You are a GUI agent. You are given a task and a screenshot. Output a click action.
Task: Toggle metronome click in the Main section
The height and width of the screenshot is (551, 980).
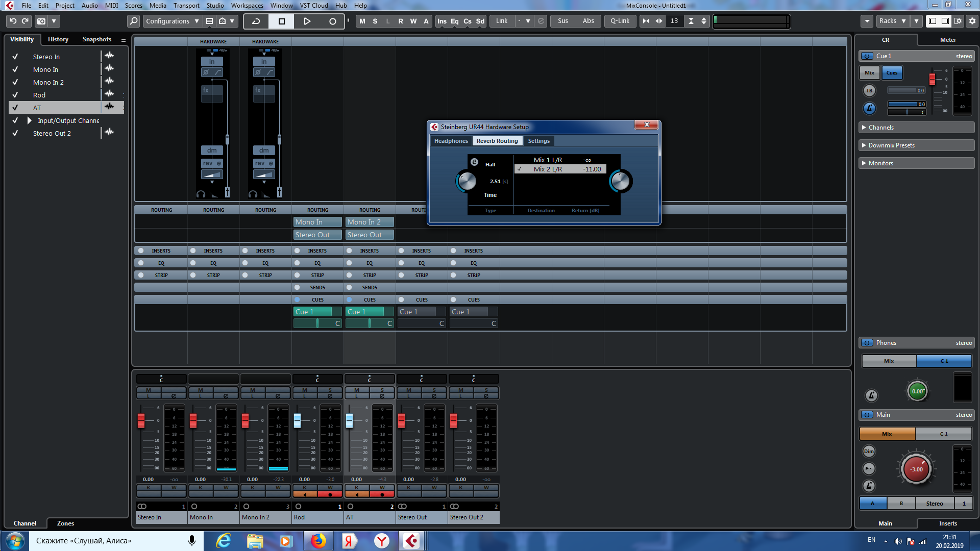(x=869, y=486)
